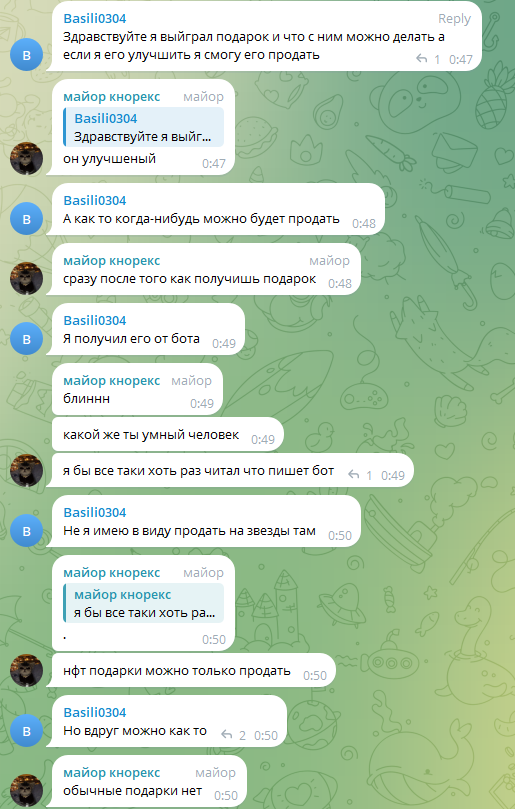Screen dimensions: 515x809
Task: Open the avatar beside 'нфт подарки можно только продать'
Action: coord(26,671)
